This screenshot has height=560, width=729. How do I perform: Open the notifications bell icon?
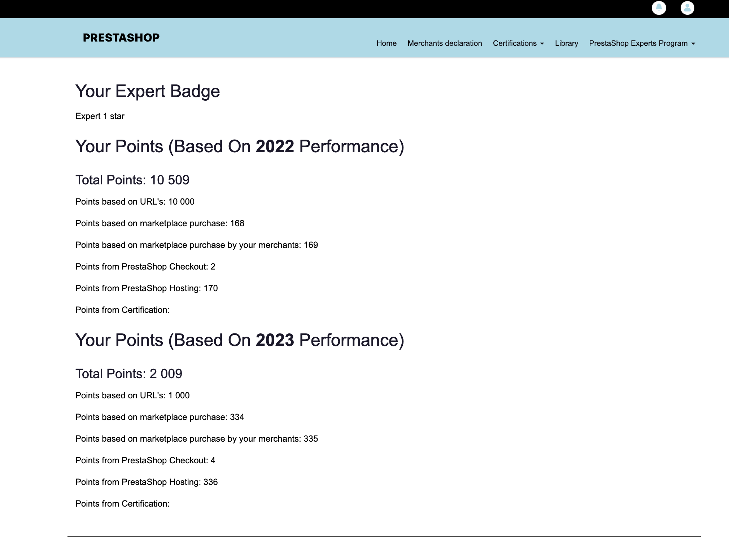coord(659,8)
